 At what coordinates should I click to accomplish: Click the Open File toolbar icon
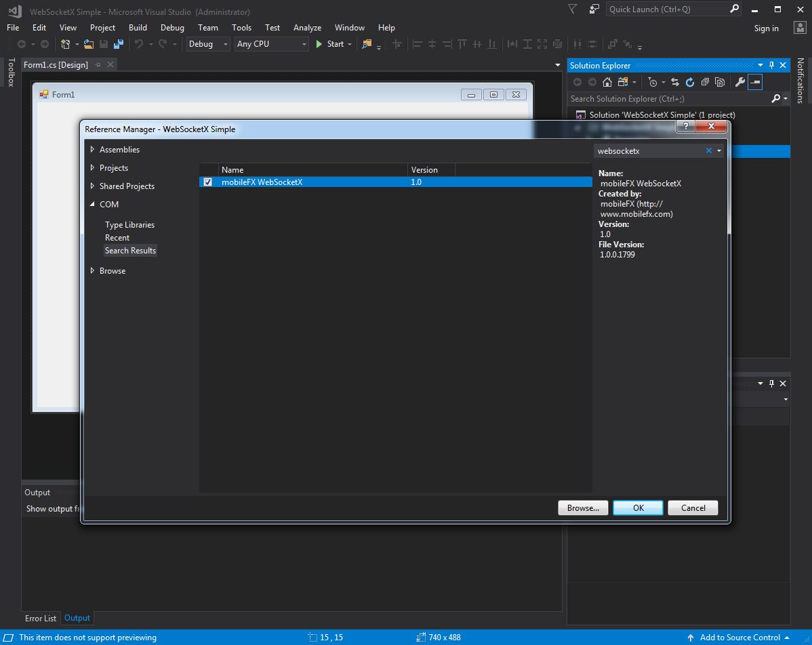tap(89, 45)
